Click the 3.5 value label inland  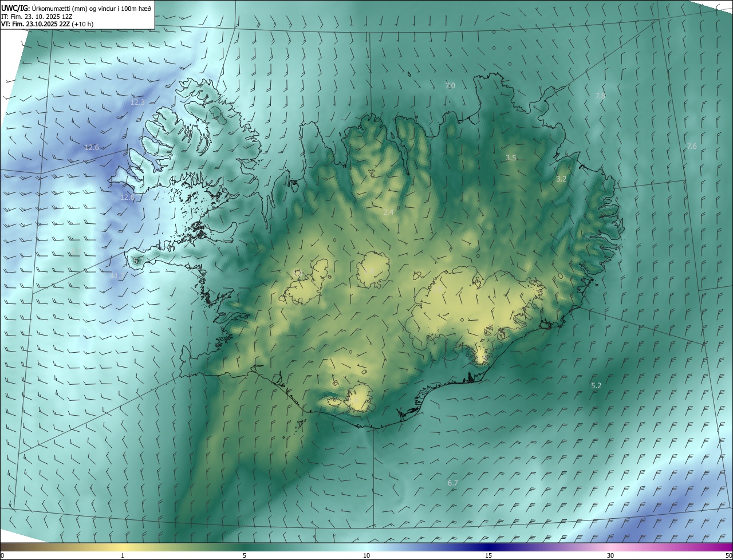coord(511,157)
